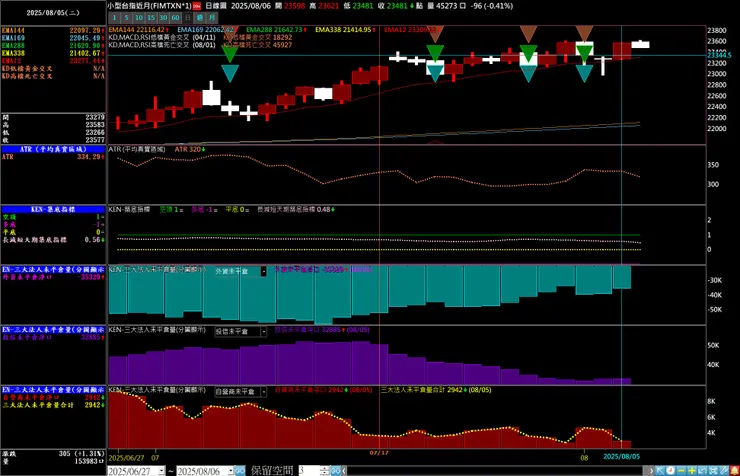Click the 自營商未平倉淨口 row in left panel

(x=53, y=397)
